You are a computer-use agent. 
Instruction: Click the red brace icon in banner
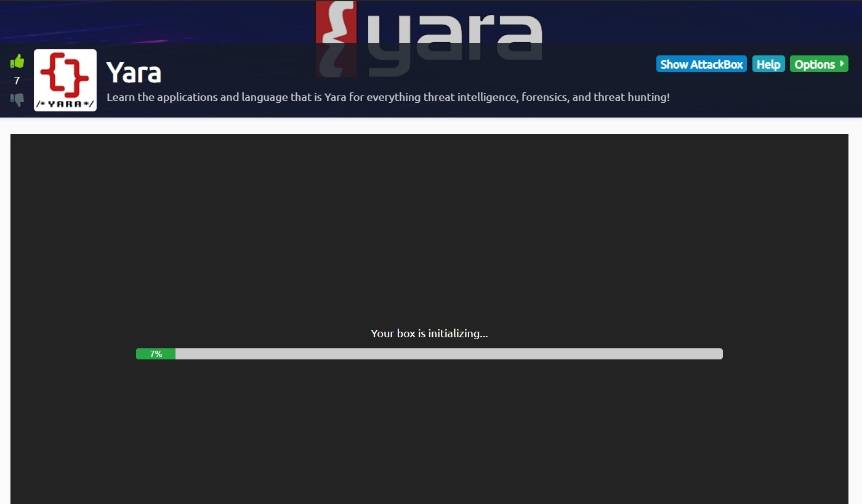[336, 31]
